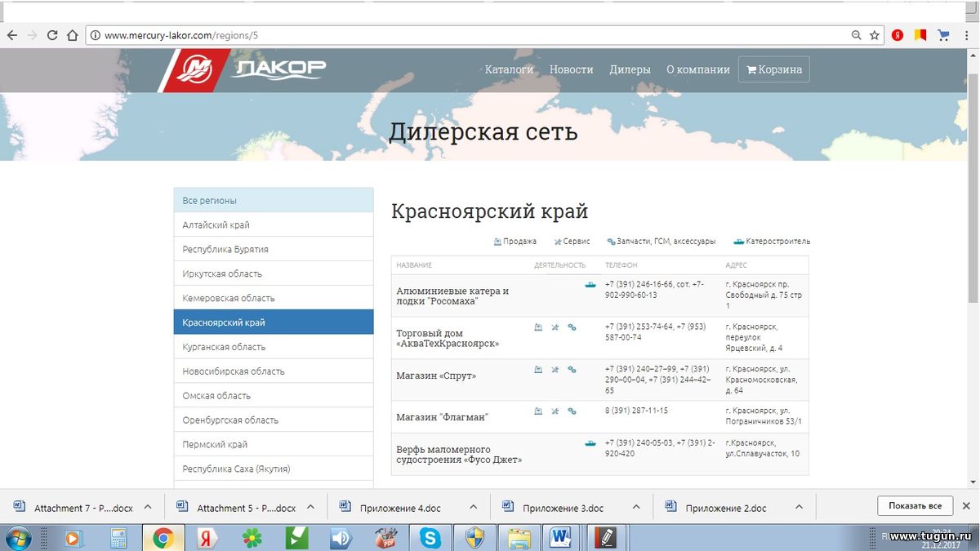This screenshot has width=980, height=551.
Task: Click parts icon for Магазин «Спрут»
Action: click(572, 369)
